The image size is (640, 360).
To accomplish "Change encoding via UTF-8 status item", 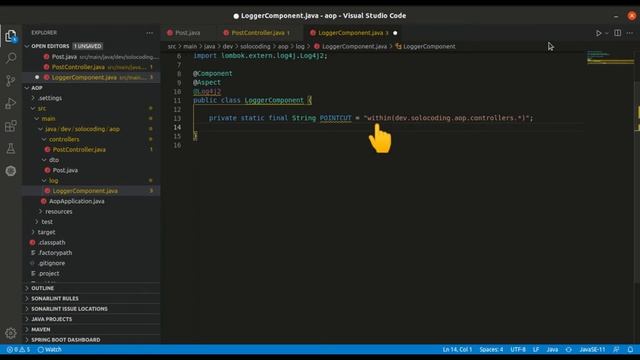I will click(518, 349).
